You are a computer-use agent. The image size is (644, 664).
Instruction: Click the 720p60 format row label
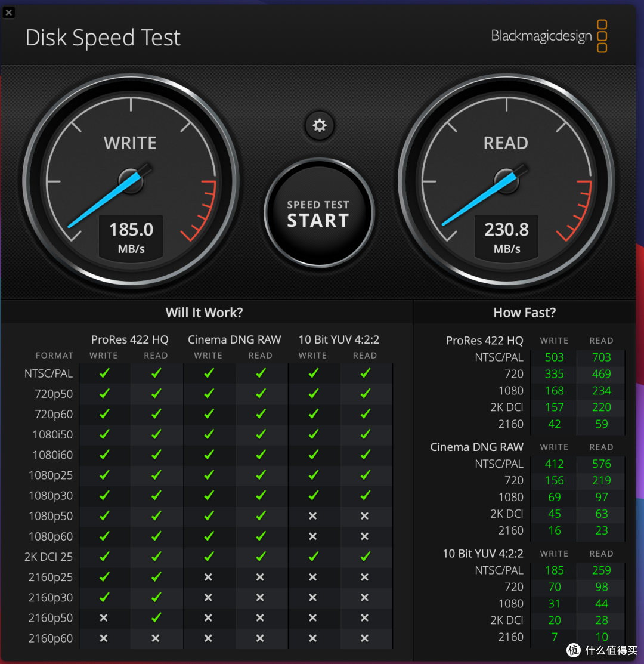pyautogui.click(x=54, y=414)
